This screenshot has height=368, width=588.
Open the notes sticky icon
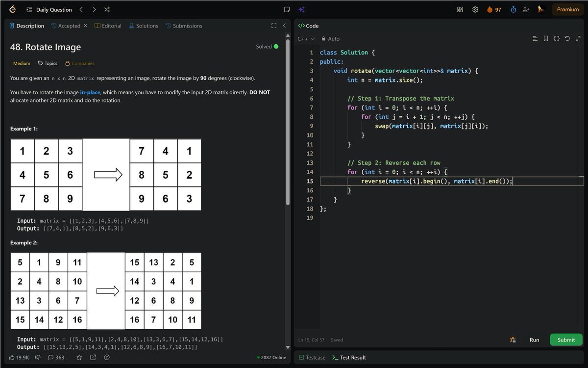coord(287,9)
